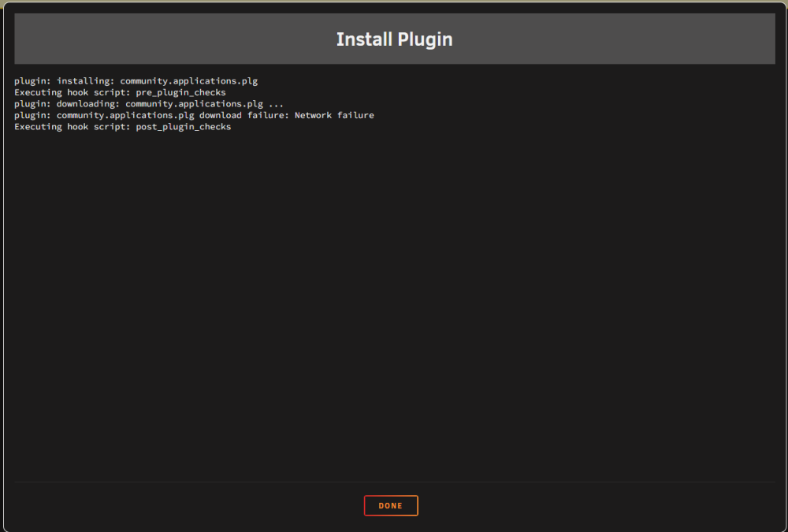Select the line 'plugin: installing: community.applications.plg'
Image resolution: width=788 pixels, height=532 pixels.
click(x=136, y=81)
